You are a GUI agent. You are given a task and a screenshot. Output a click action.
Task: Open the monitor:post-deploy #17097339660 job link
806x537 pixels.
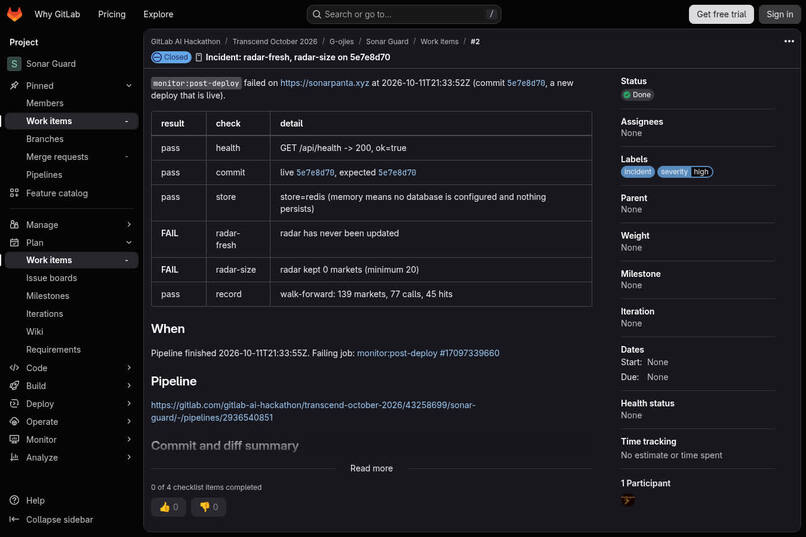coord(428,353)
